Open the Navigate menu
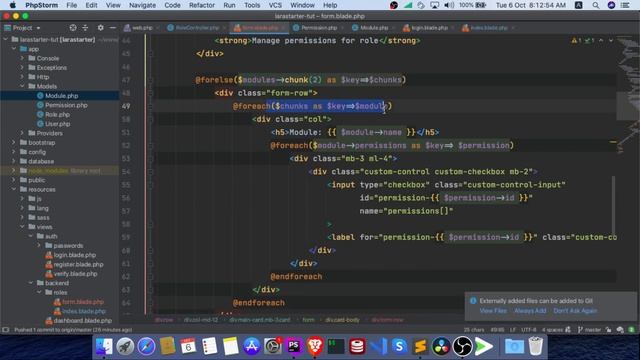Image resolution: width=640 pixels, height=360 pixels. click(x=142, y=5)
